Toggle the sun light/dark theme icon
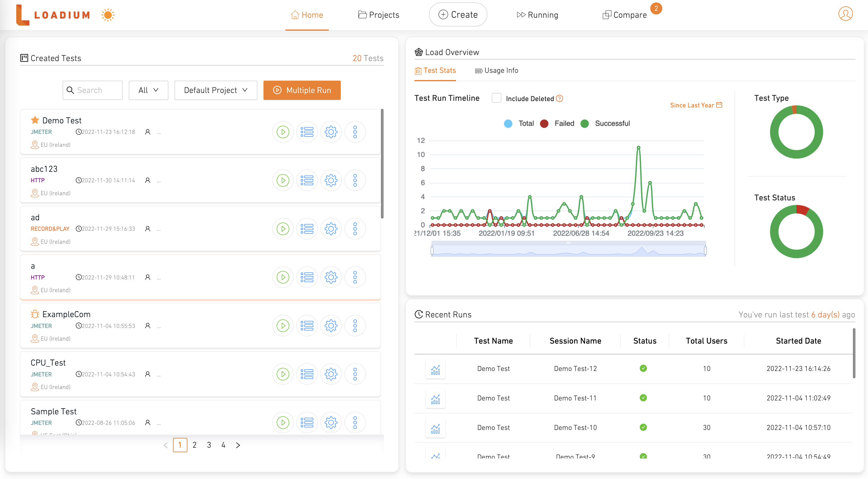Image resolution: width=868 pixels, height=479 pixels. (108, 15)
